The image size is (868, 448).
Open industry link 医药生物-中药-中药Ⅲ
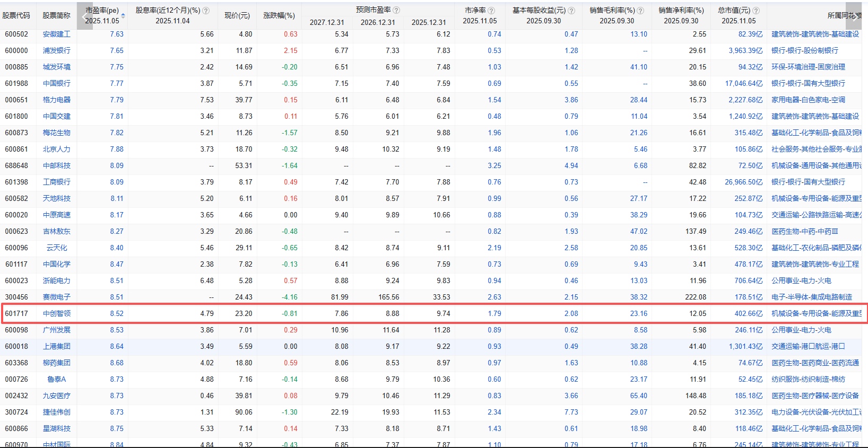click(x=805, y=231)
